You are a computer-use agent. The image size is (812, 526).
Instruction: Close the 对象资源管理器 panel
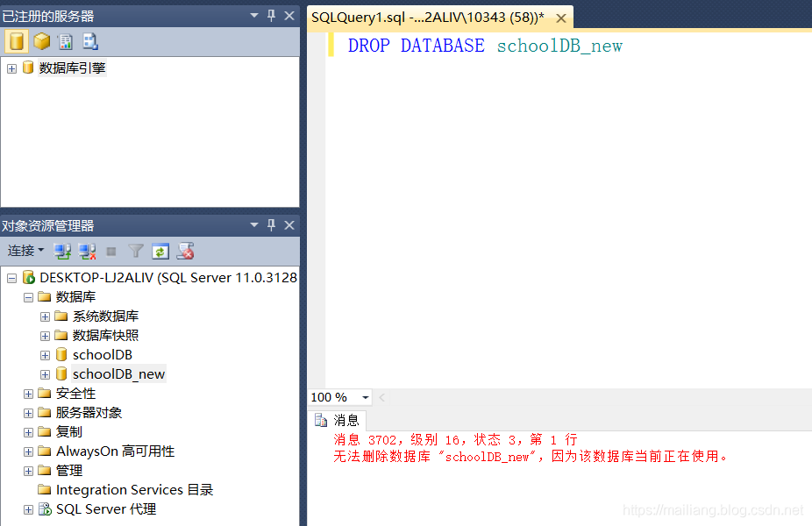point(289,225)
